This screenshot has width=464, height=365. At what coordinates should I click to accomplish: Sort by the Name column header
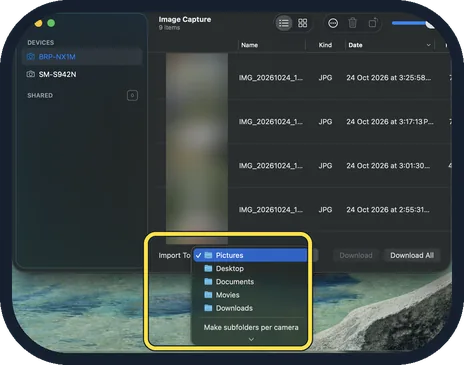click(249, 45)
